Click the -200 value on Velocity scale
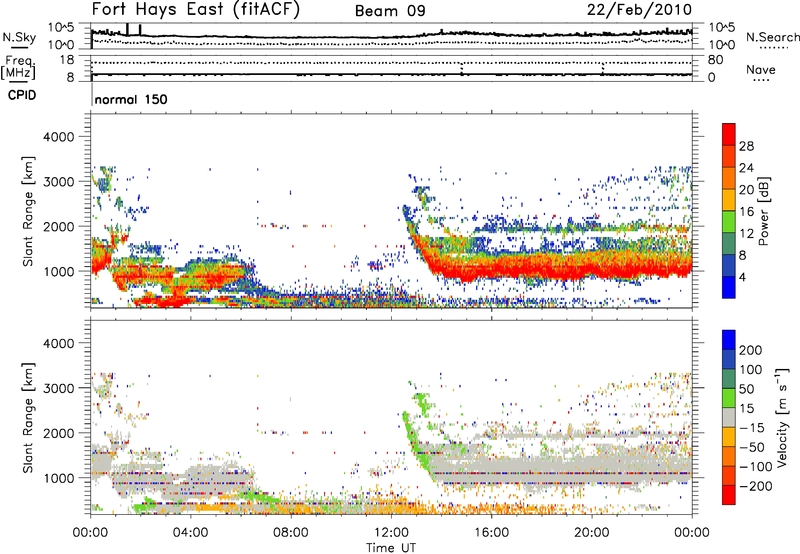Image resolution: width=800 pixels, height=554 pixels. click(756, 486)
